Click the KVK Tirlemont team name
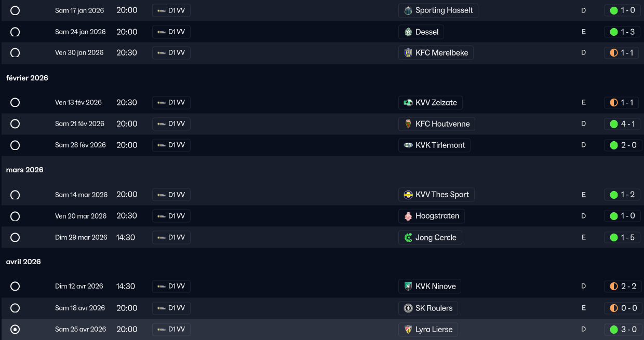Screen dimensions: 644x340 (x=440, y=145)
